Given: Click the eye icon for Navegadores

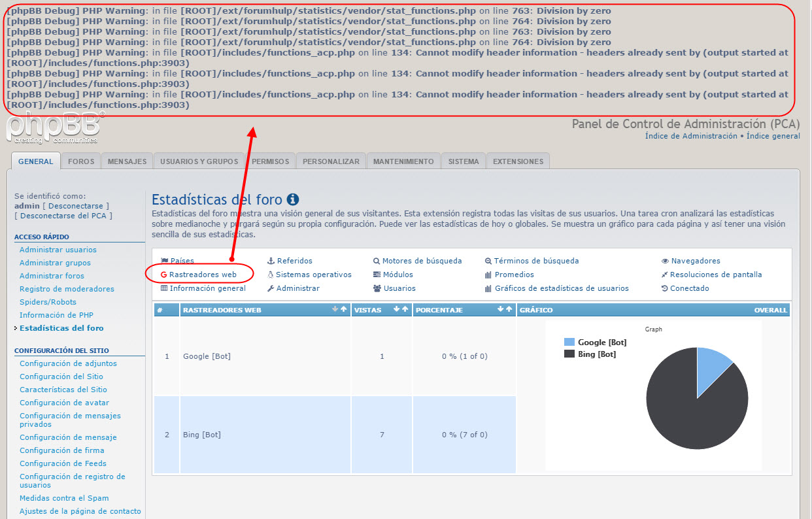Looking at the screenshot, I should click(x=665, y=261).
